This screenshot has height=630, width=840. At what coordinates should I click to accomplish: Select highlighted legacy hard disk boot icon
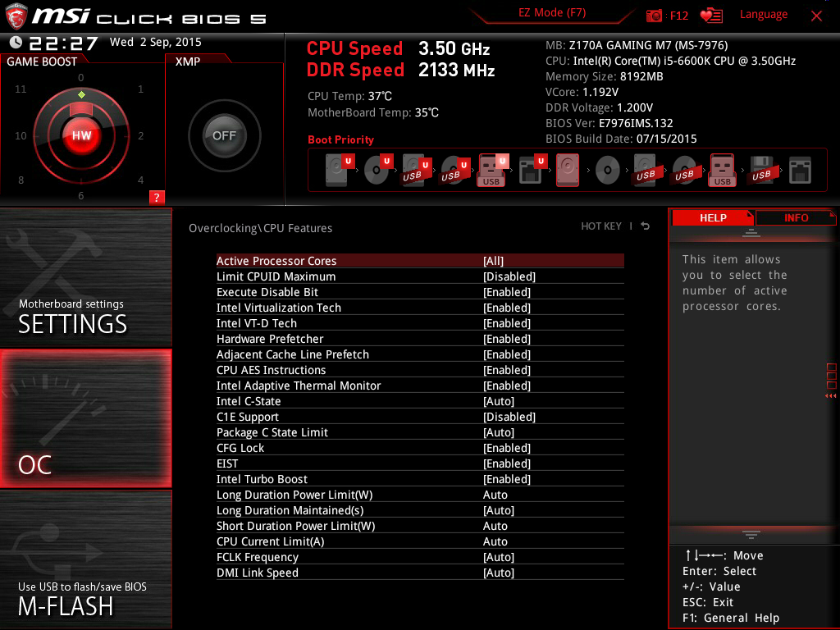(568, 170)
